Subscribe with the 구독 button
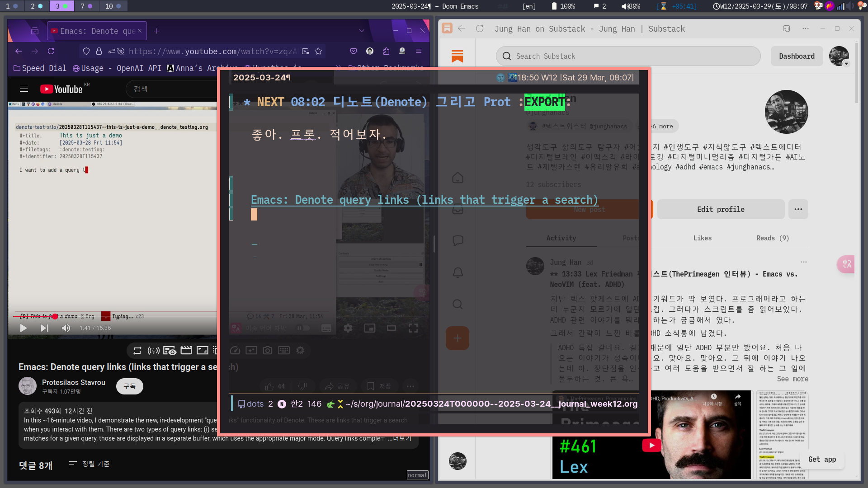This screenshot has height=488, width=868. click(x=130, y=386)
